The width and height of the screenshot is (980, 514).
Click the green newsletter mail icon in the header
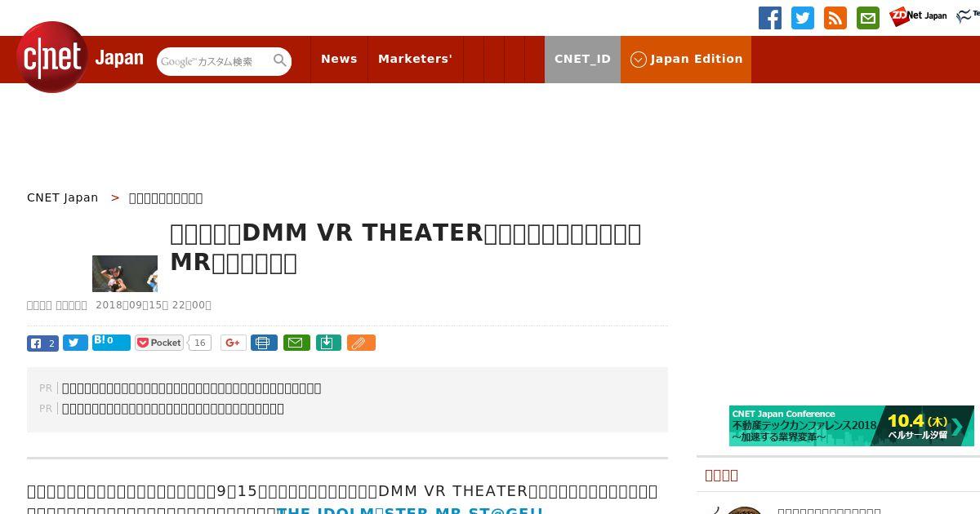868,18
